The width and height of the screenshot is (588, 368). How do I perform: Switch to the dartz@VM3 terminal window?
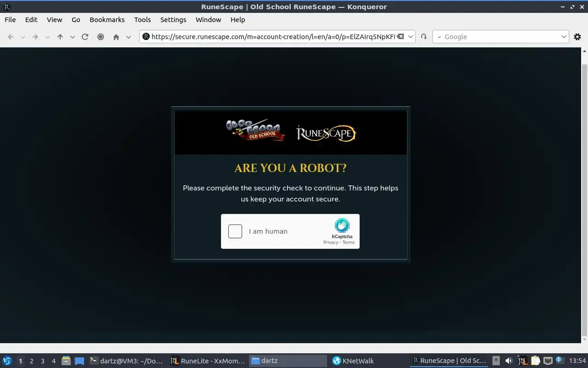[x=126, y=361]
